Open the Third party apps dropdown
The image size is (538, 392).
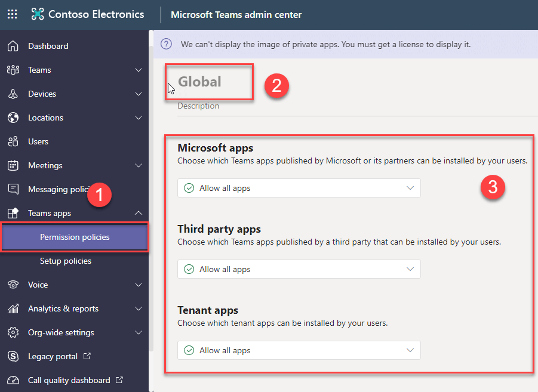pyautogui.click(x=299, y=269)
